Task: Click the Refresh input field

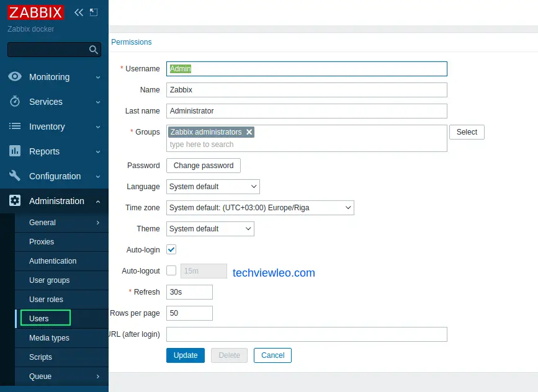Action: (x=189, y=292)
